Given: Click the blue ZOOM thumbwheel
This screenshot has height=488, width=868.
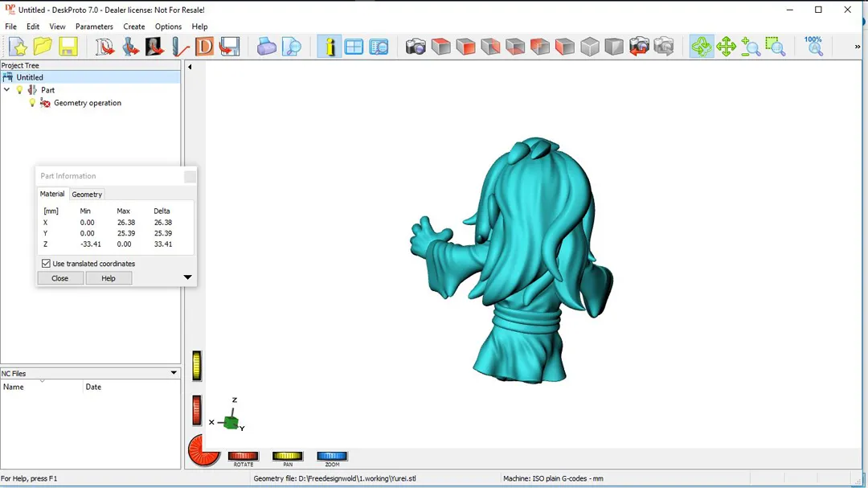Looking at the screenshot, I should coord(332,456).
